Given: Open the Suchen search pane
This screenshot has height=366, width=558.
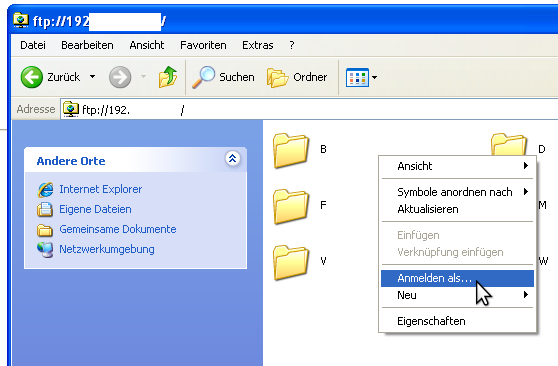Looking at the screenshot, I should 223,77.
